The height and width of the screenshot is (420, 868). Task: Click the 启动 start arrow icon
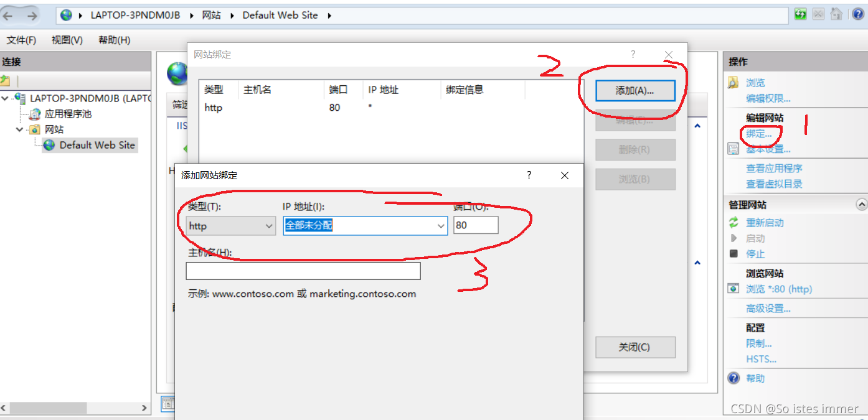point(734,238)
